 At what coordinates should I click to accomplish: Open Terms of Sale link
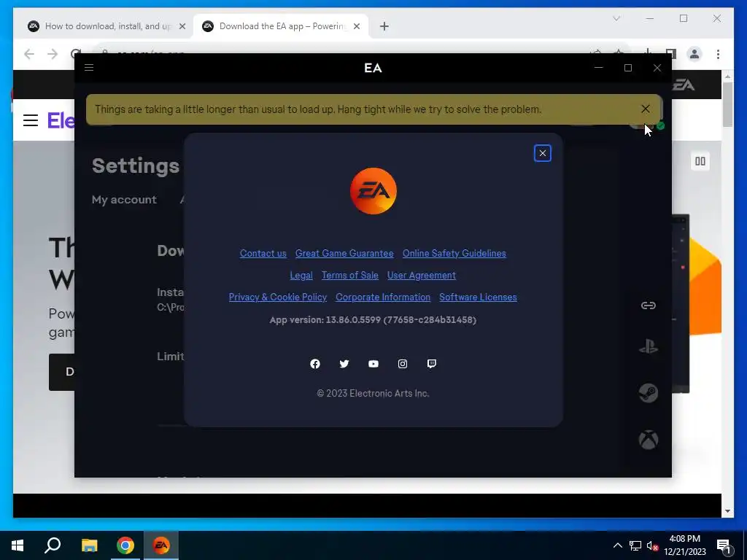(349, 275)
